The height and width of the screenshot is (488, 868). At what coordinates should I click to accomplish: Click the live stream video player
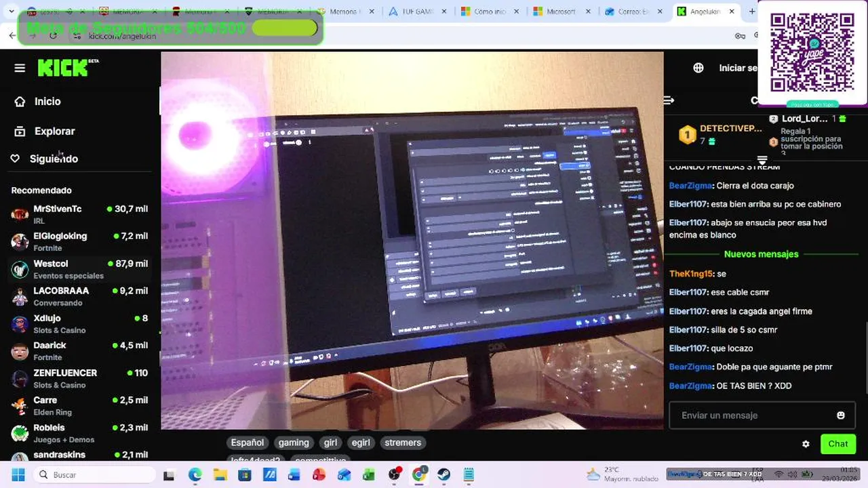click(x=412, y=241)
